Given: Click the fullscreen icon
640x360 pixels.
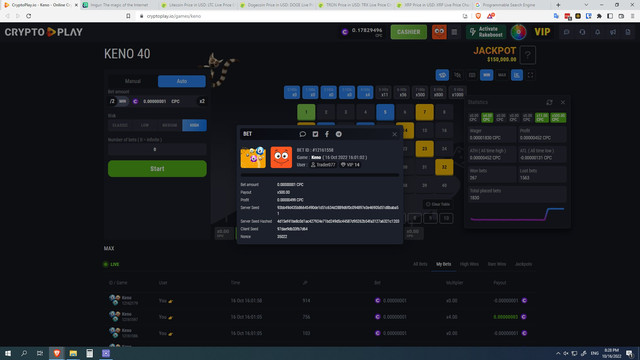Looking at the screenshot, I should pos(531,75).
